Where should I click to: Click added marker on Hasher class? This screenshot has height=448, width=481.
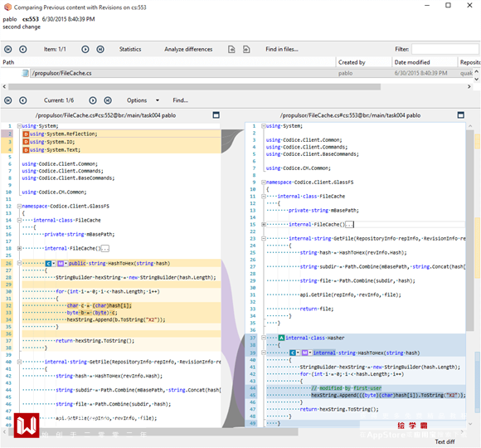click(x=281, y=338)
